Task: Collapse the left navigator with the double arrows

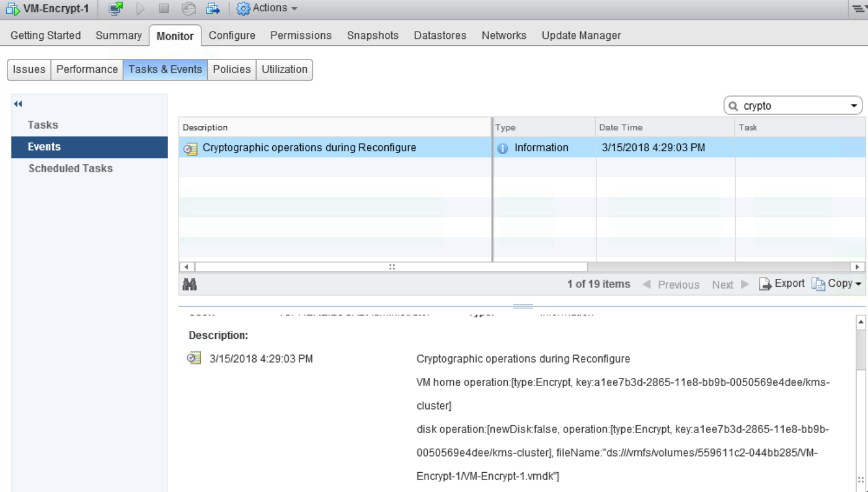Action: point(17,103)
